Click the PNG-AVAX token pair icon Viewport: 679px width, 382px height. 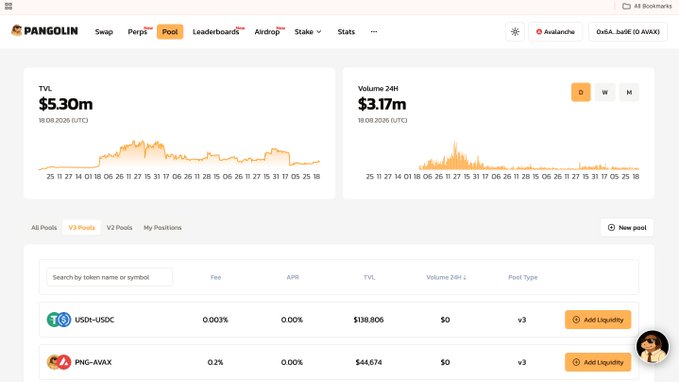coord(59,362)
